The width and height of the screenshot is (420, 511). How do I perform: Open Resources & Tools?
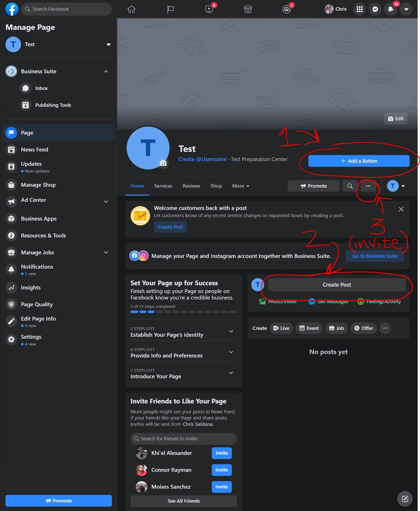tap(59, 236)
